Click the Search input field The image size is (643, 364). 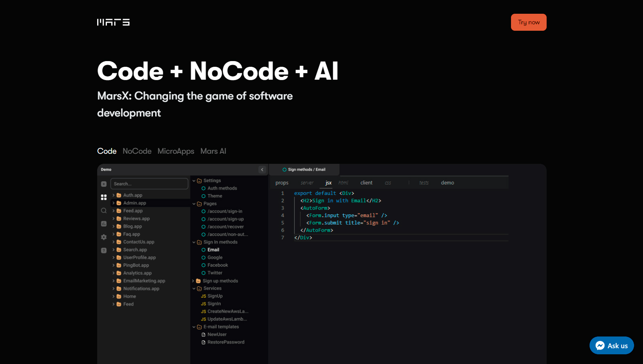pos(149,184)
